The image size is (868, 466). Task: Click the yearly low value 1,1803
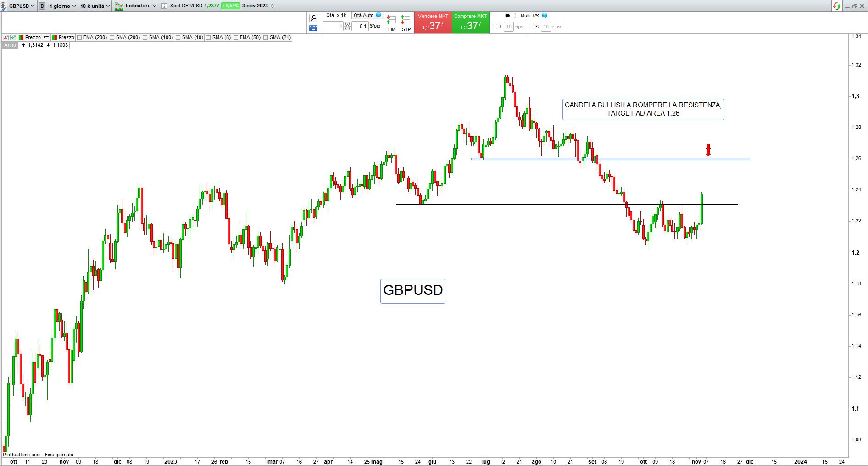coord(60,45)
